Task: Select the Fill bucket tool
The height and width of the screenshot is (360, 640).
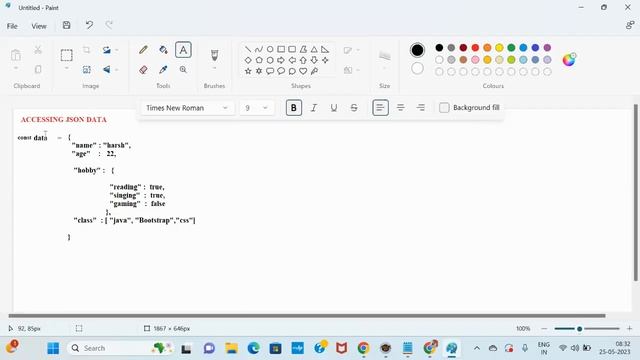Action: tap(163, 50)
